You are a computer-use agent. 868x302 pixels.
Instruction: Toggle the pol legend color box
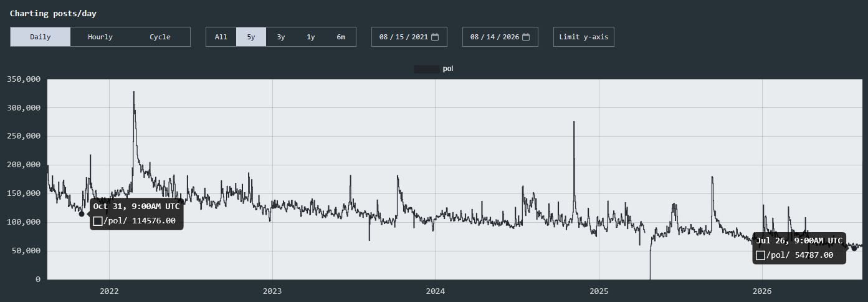[426, 69]
